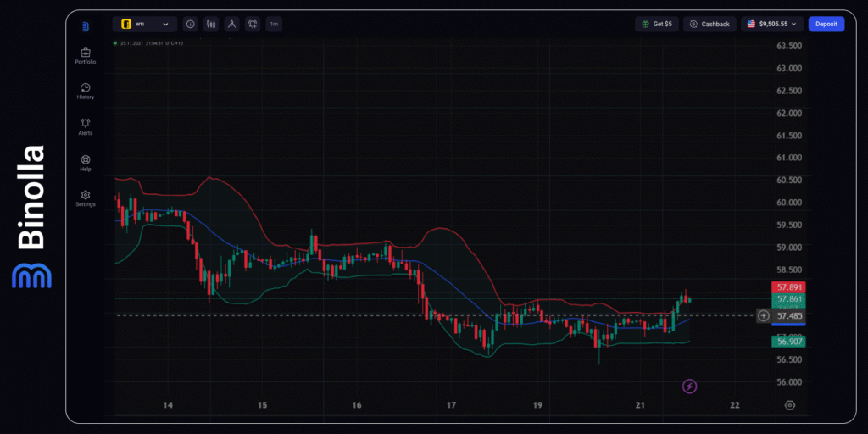Expand the WTI asset selector dropdown
The width and height of the screenshot is (868, 434).
145,25
